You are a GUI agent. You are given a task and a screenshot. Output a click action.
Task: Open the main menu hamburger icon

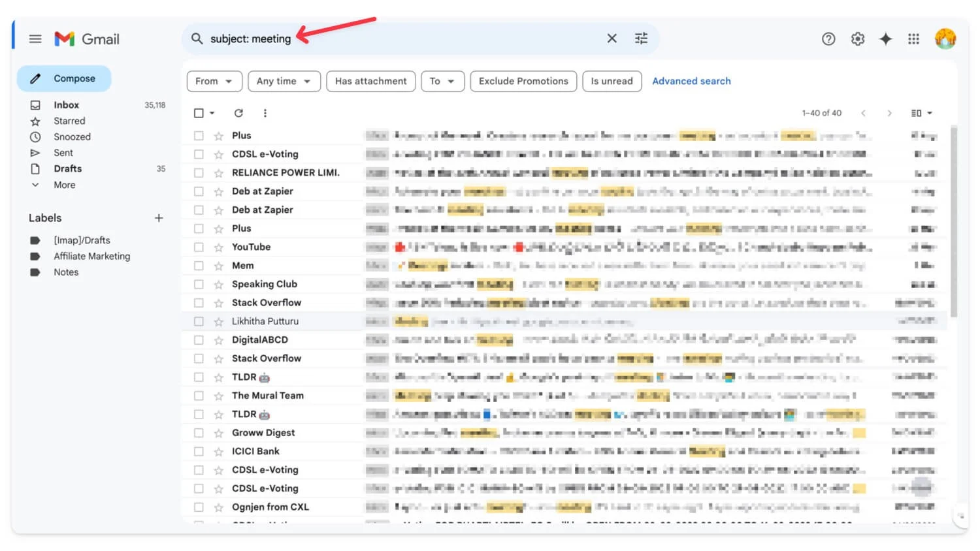coord(35,39)
